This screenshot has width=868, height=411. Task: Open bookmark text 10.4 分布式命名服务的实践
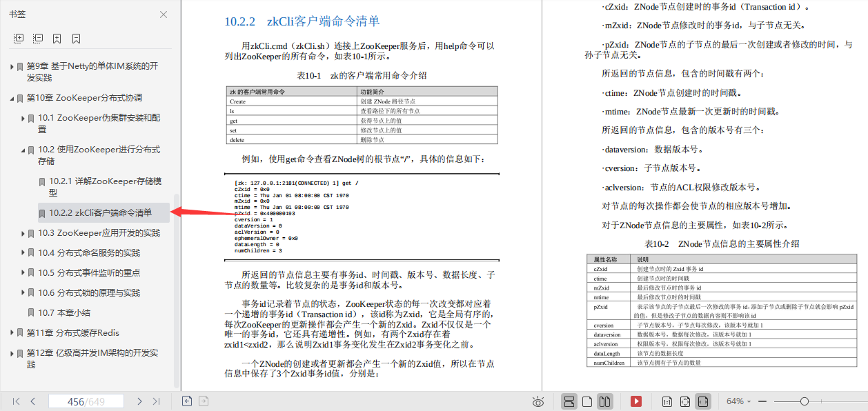pyautogui.click(x=89, y=253)
